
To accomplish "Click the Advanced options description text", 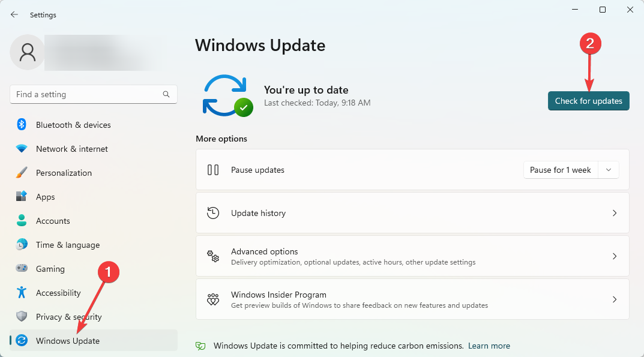I will point(354,262).
